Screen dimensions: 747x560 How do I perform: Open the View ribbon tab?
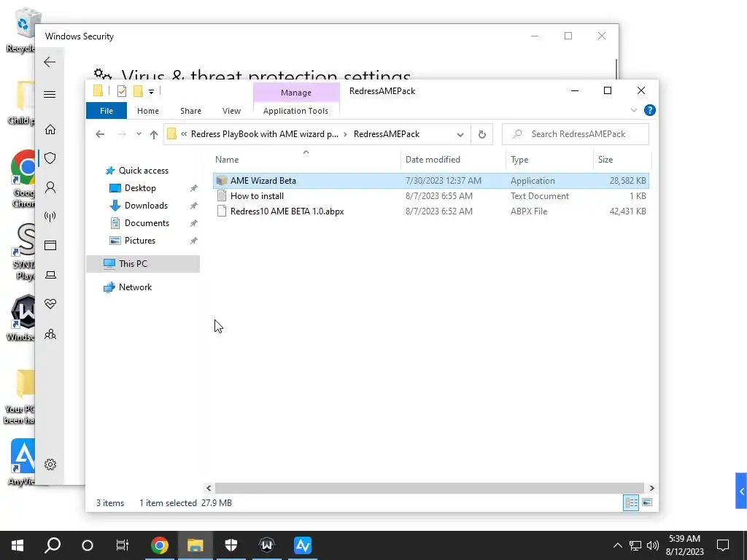(x=231, y=111)
